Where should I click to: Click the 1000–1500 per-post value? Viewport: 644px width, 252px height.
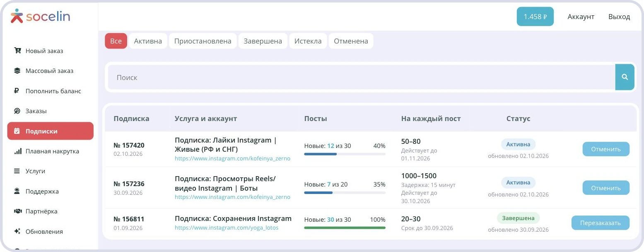pyautogui.click(x=419, y=176)
